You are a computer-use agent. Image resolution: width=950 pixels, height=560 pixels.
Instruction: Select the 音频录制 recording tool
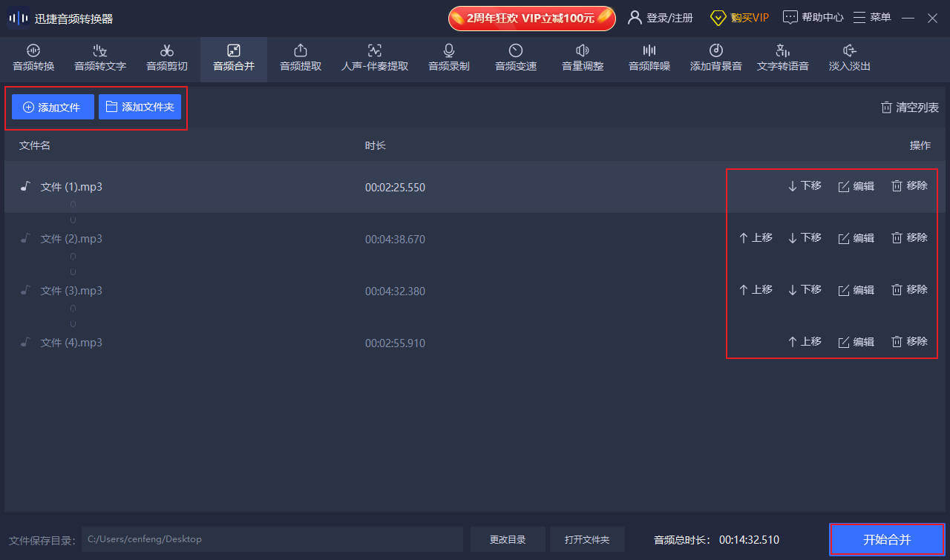(x=449, y=59)
